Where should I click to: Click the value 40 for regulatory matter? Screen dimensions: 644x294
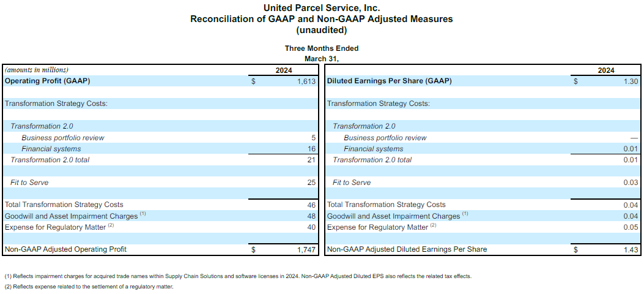pos(311,227)
